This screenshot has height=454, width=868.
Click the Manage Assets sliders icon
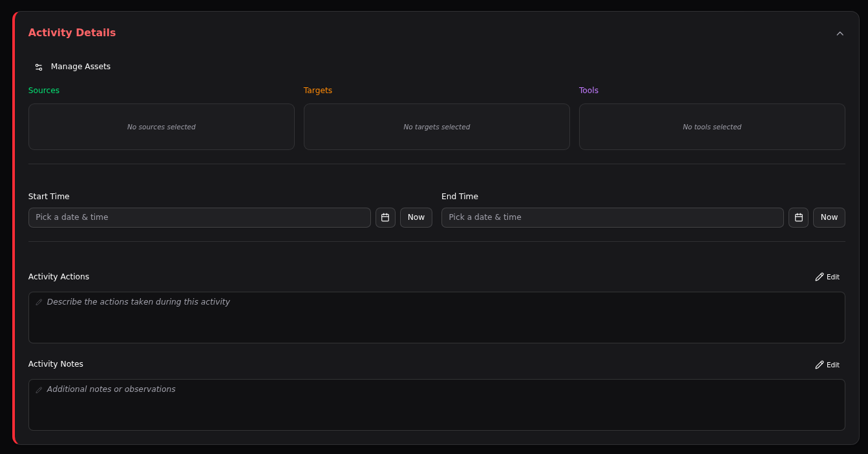(x=39, y=67)
